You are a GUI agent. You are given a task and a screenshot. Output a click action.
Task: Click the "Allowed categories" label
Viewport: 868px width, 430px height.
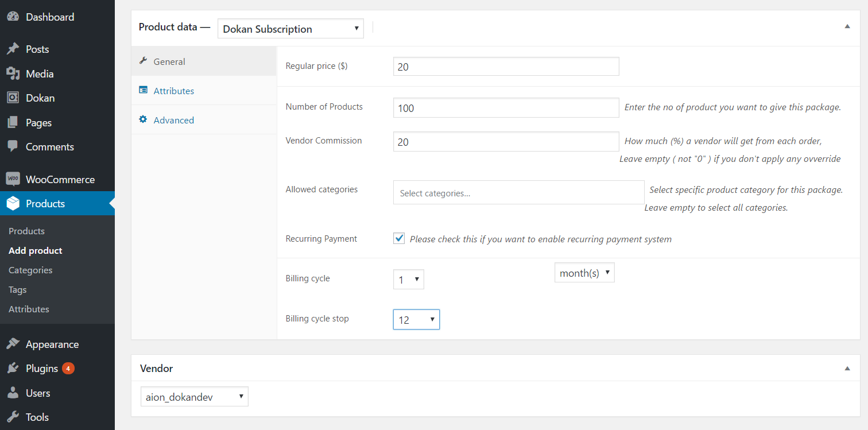click(321, 189)
